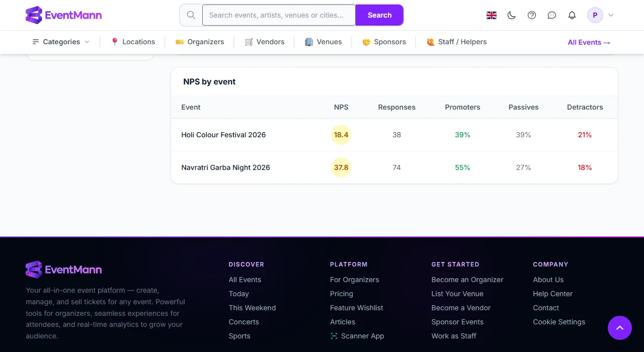Expand the profile menu chevron
Image resolution: width=644 pixels, height=352 pixels.
(611, 15)
